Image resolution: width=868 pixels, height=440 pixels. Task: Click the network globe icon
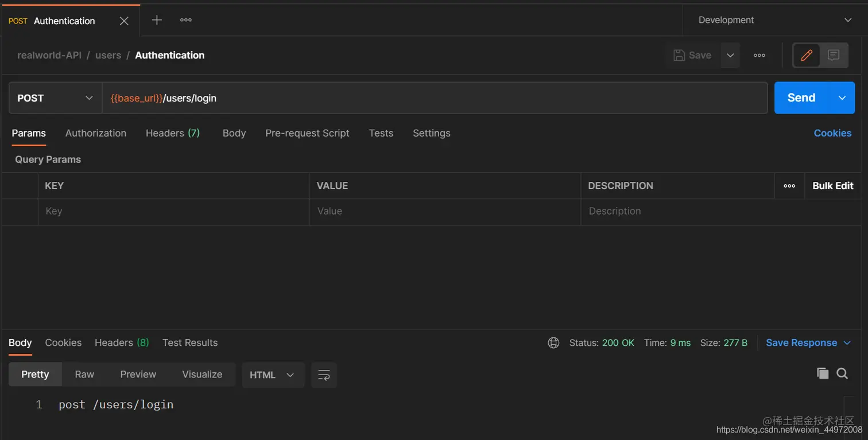553,342
